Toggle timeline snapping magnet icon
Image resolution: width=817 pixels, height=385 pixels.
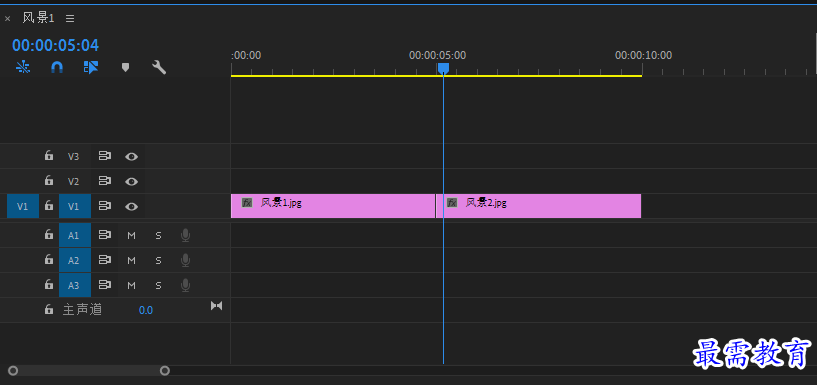57,67
